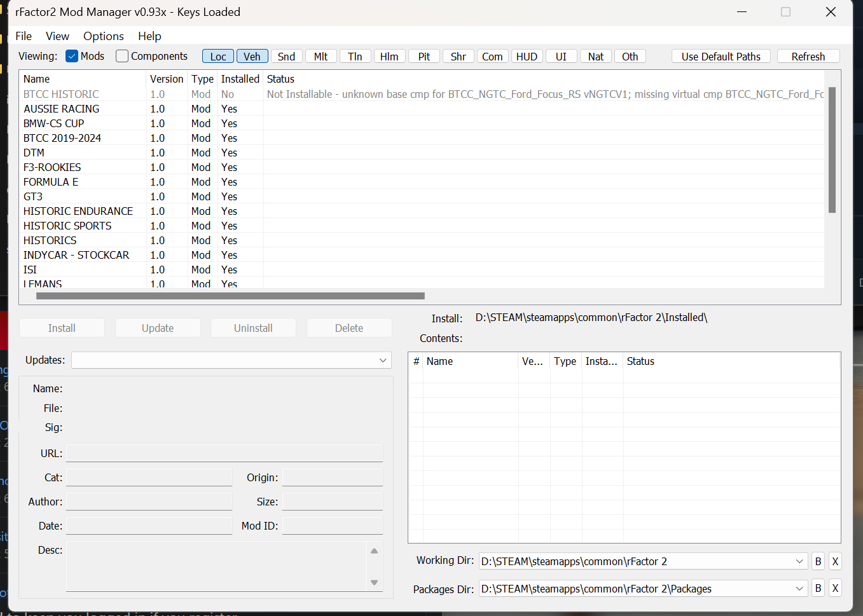Select the FORMULA E mod row
Screen dimensions: 863x616
click(x=422, y=182)
